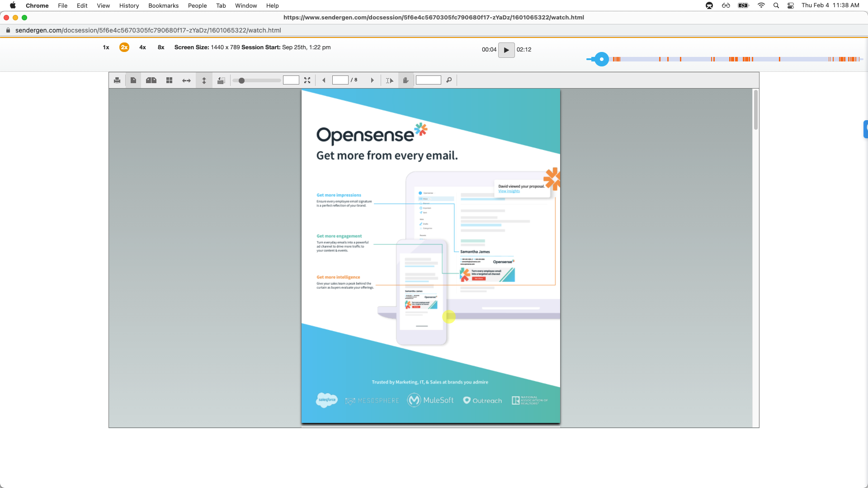Click the zoom slider handle
The width and height of the screenshot is (868, 488).
pos(241,80)
